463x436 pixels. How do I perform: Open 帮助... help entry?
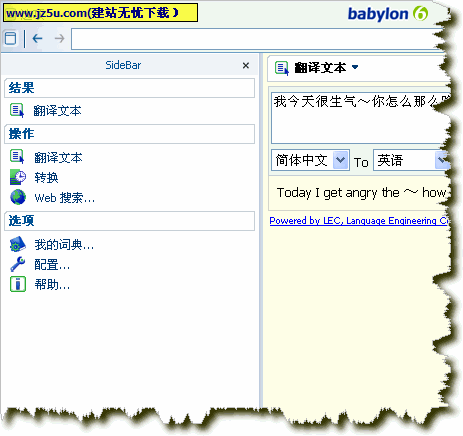[x=52, y=285]
